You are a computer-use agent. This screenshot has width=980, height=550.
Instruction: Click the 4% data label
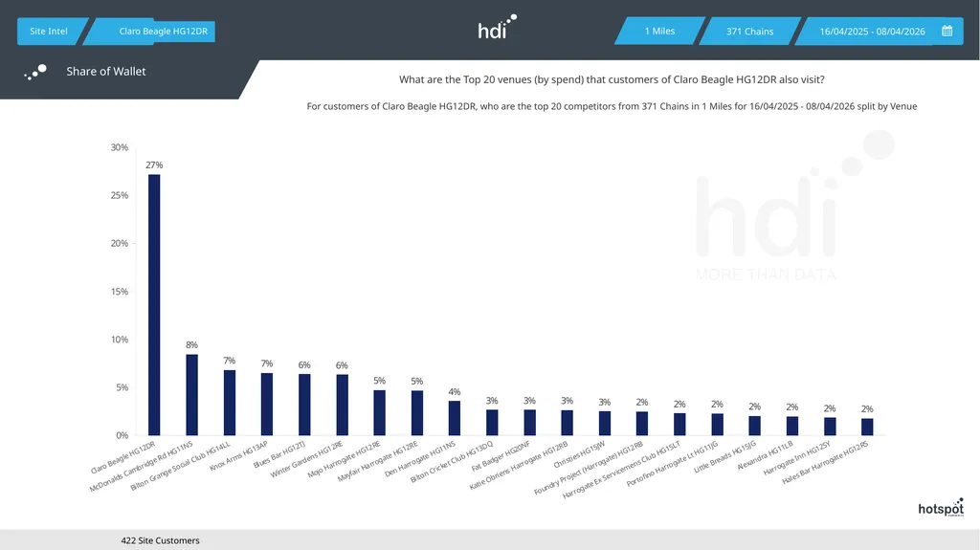point(455,392)
